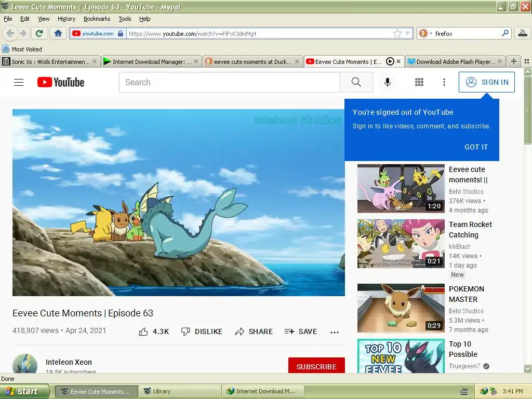This screenshot has height=399, width=532.
Task: Open the Tools menu
Action: pyautogui.click(x=125, y=19)
